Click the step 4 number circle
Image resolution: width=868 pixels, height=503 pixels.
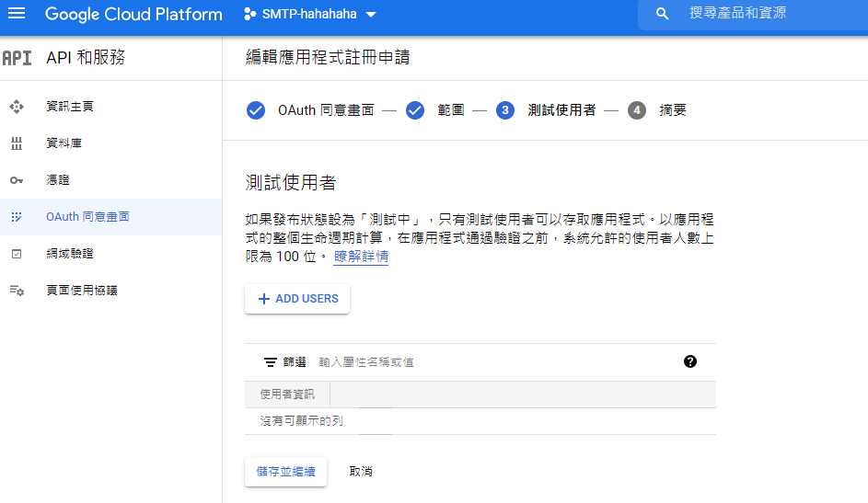[x=637, y=110]
